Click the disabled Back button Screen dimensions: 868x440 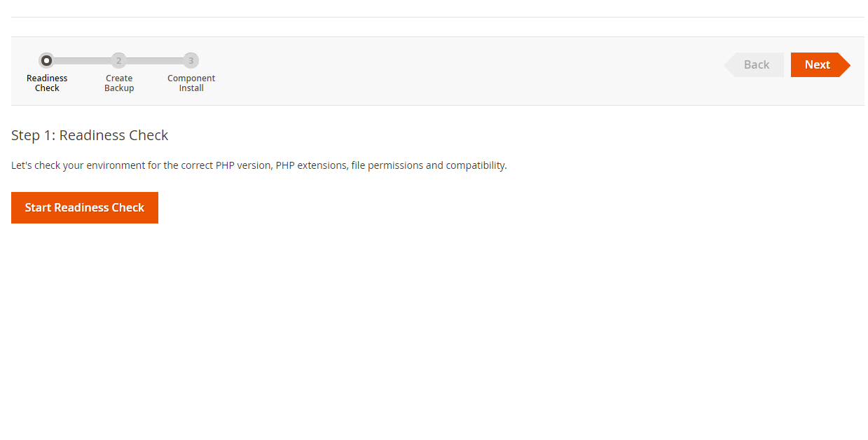pyautogui.click(x=757, y=64)
